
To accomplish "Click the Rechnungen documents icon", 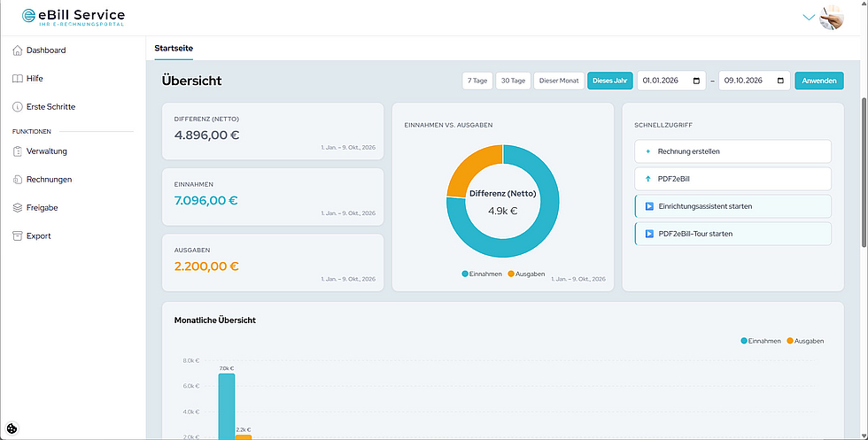I will pos(18,180).
